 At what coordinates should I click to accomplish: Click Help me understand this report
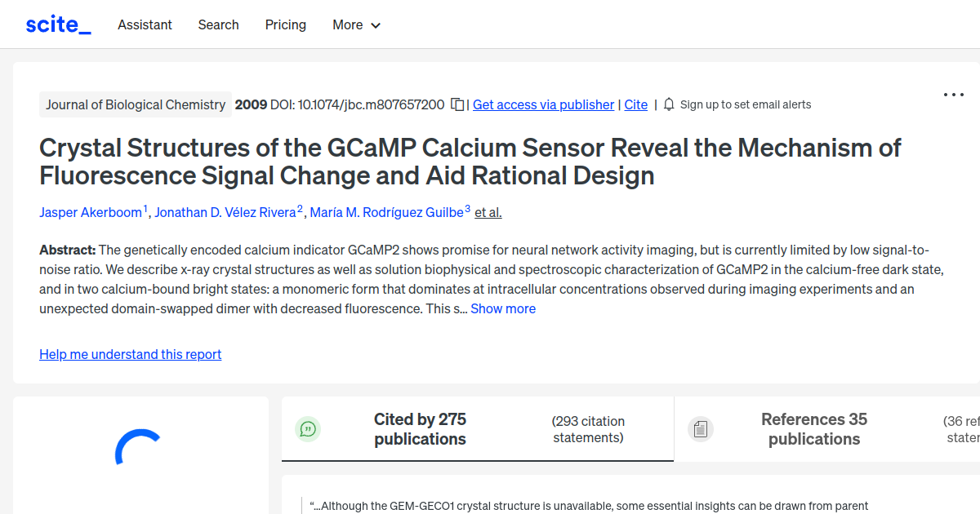130,354
